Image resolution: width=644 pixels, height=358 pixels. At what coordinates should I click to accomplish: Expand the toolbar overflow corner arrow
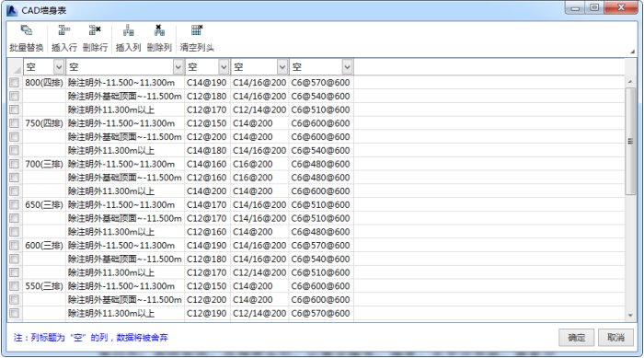(x=633, y=52)
